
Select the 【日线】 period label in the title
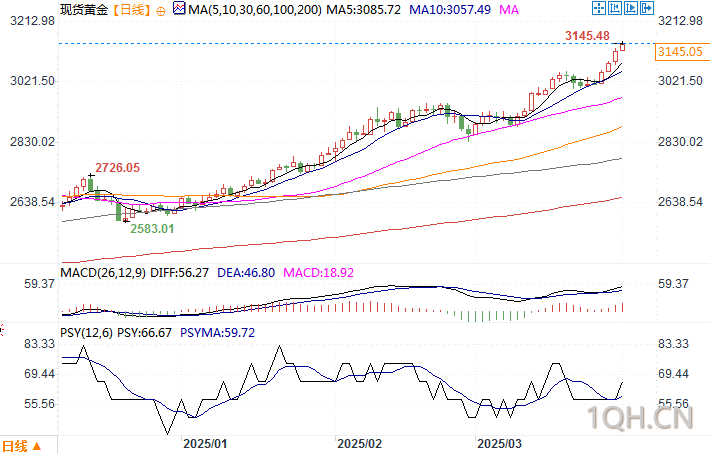click(131, 10)
